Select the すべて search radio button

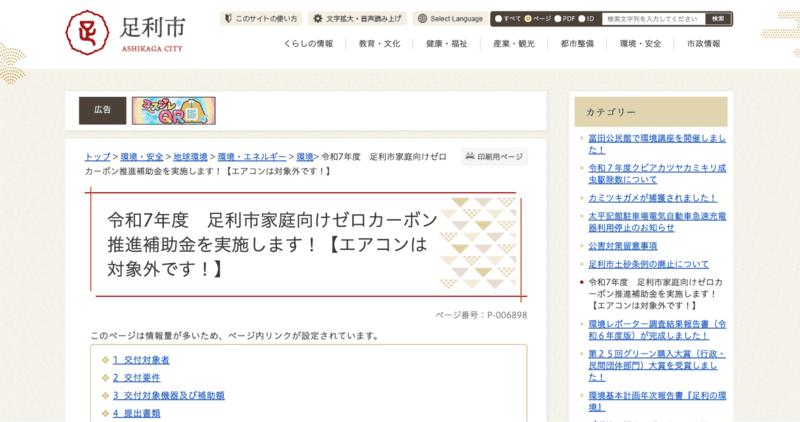point(500,19)
